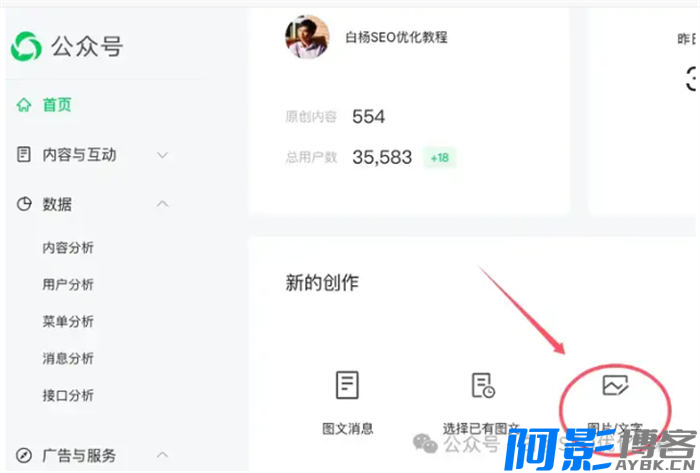The height and width of the screenshot is (473, 700).
Task: Click the circled 图片/文字 image icon
Action: tap(615, 385)
